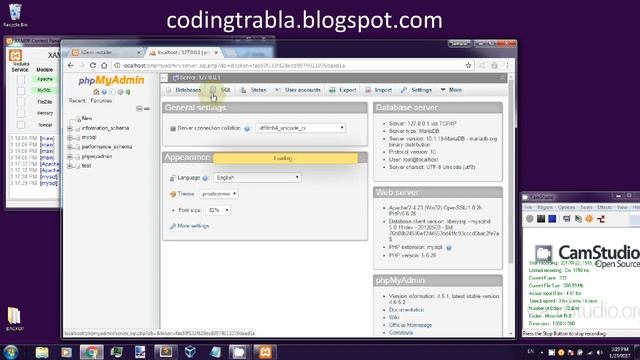
Task: Select the information_schema database
Action: (105, 128)
